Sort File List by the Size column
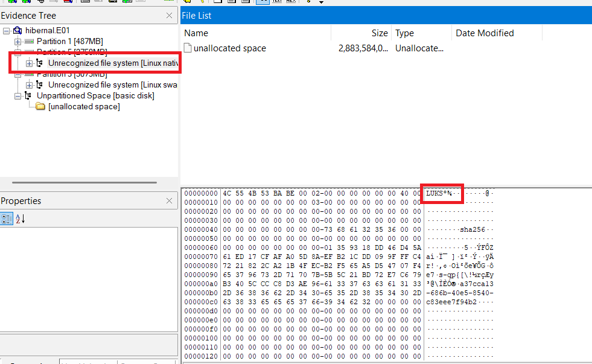 click(x=361, y=33)
